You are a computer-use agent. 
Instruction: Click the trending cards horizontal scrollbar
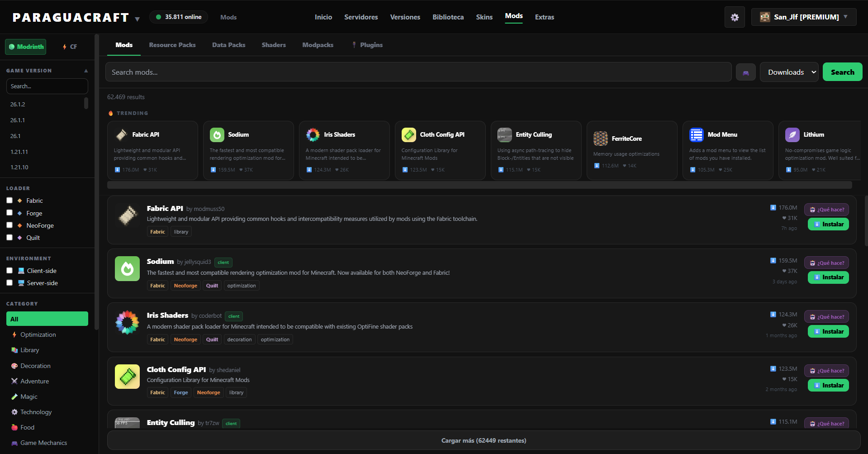(479, 185)
